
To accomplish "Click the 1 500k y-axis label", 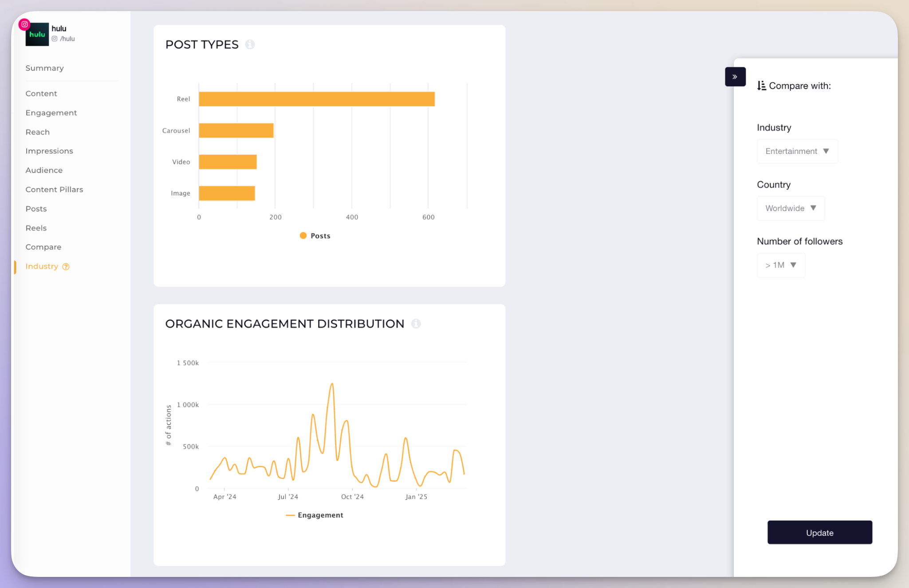I will (188, 363).
